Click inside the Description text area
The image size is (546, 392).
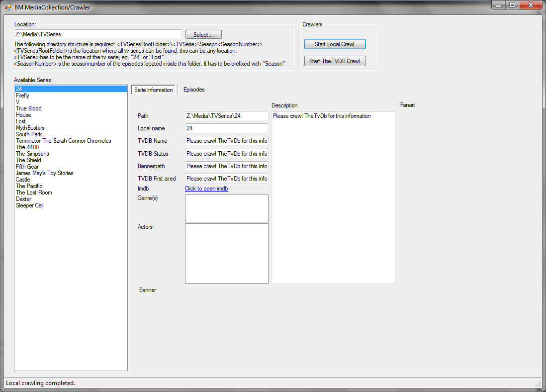pyautogui.click(x=334, y=197)
